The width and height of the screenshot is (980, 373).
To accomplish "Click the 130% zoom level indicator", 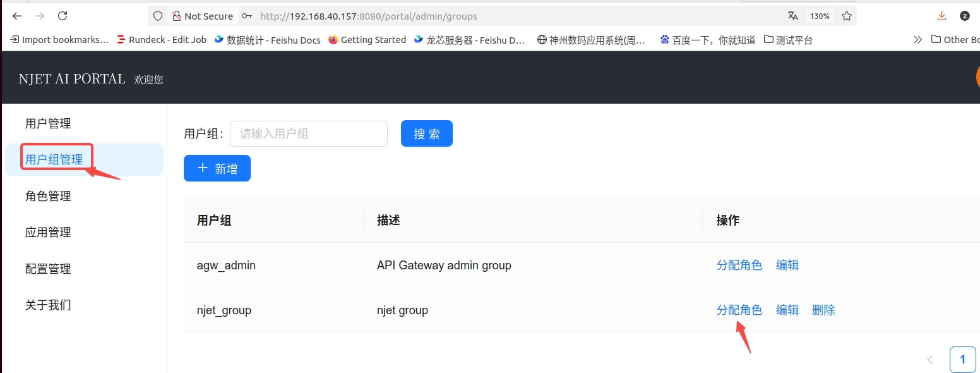I will (x=820, y=16).
